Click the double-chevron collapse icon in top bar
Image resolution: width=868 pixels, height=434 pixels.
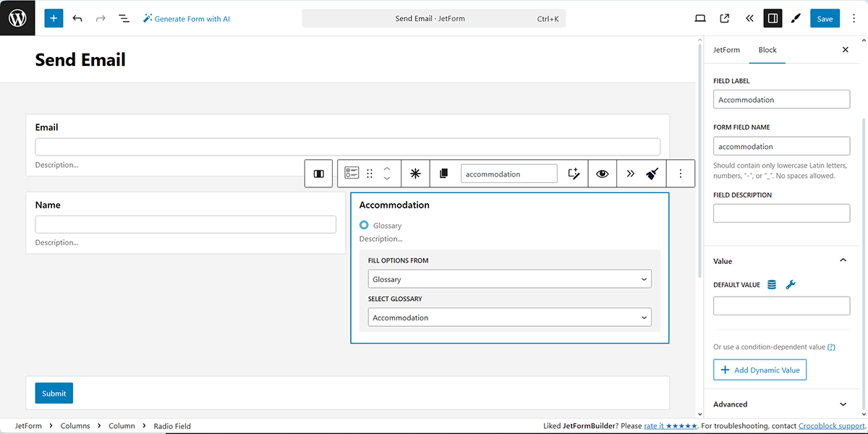point(749,19)
